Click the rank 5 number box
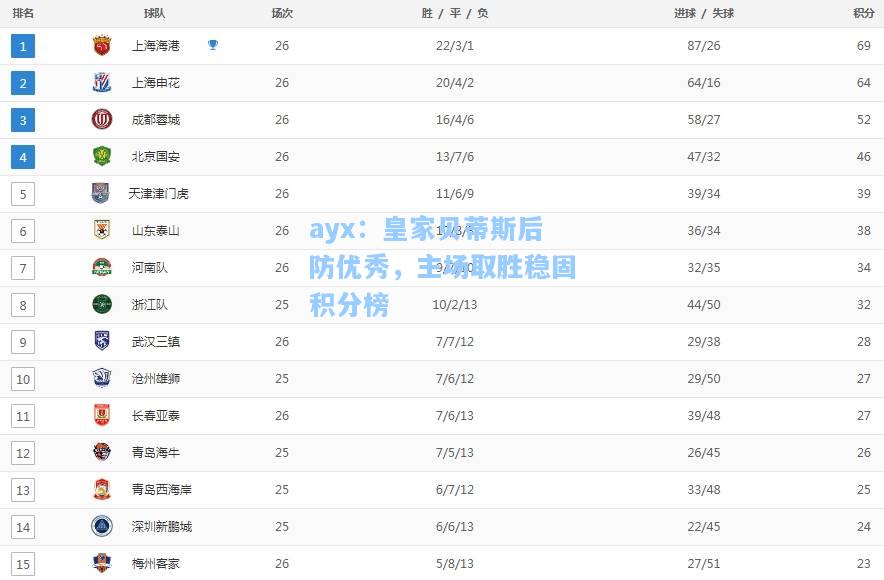Screen dimensions: 884x580 coord(23,194)
